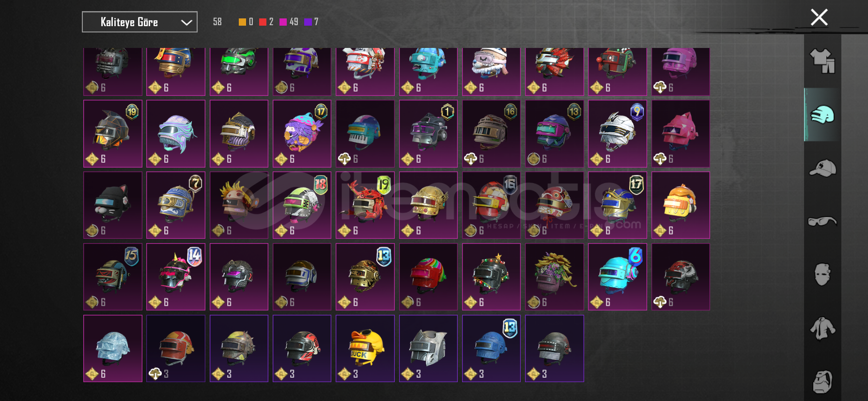Close the inventory with the X icon
Screen dimensions: 868x401
819,17
